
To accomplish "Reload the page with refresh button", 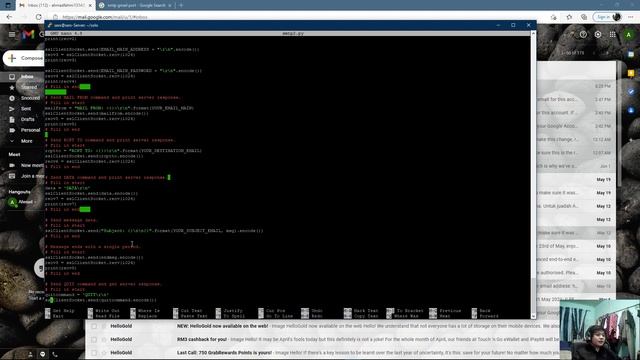I will coord(38,17).
